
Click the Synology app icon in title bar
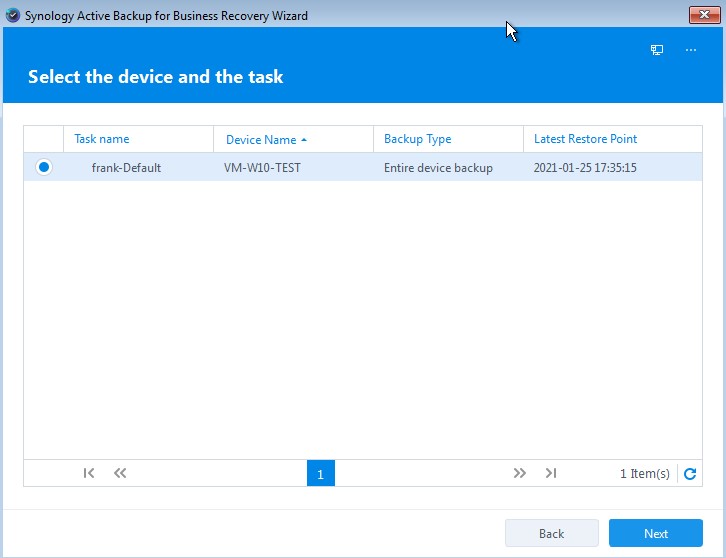coord(13,15)
